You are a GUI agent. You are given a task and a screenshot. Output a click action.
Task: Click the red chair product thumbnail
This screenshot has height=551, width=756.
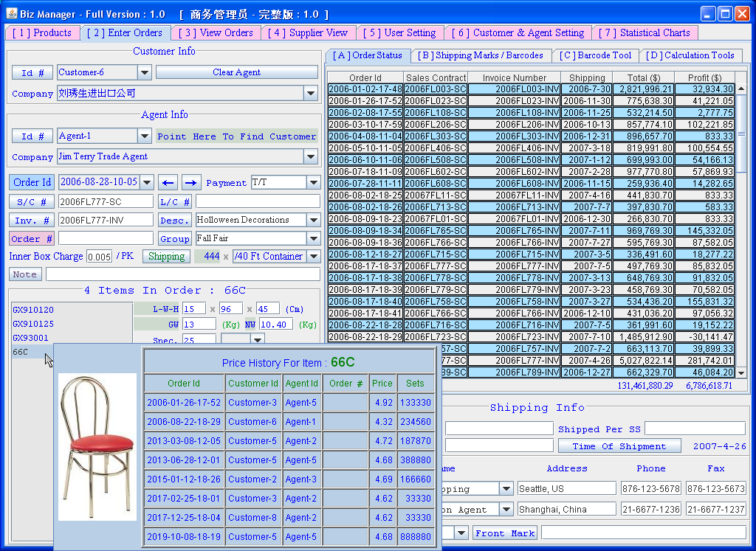[97, 446]
